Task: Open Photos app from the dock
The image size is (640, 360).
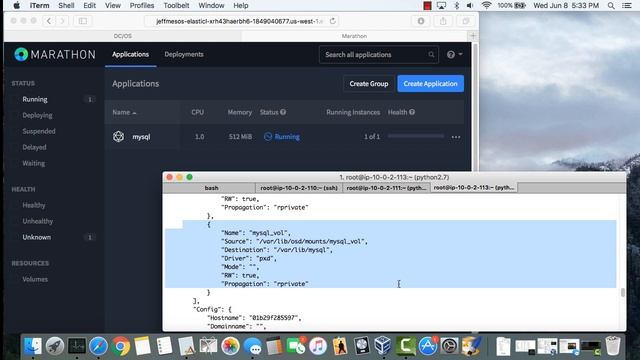Action: (230, 346)
